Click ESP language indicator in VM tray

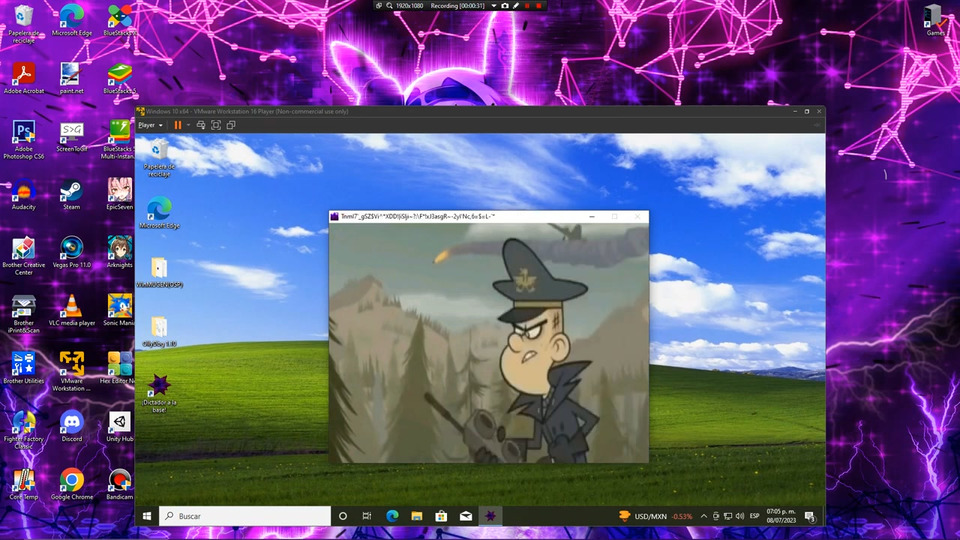(754, 516)
